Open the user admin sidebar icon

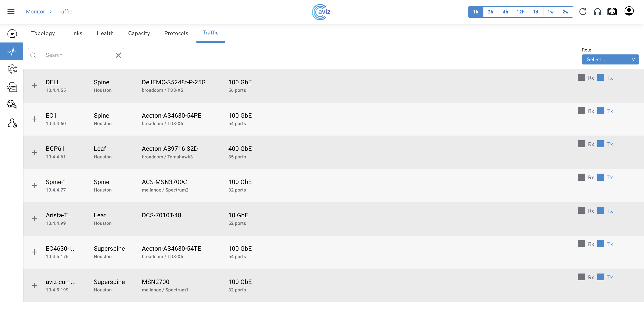click(x=12, y=123)
